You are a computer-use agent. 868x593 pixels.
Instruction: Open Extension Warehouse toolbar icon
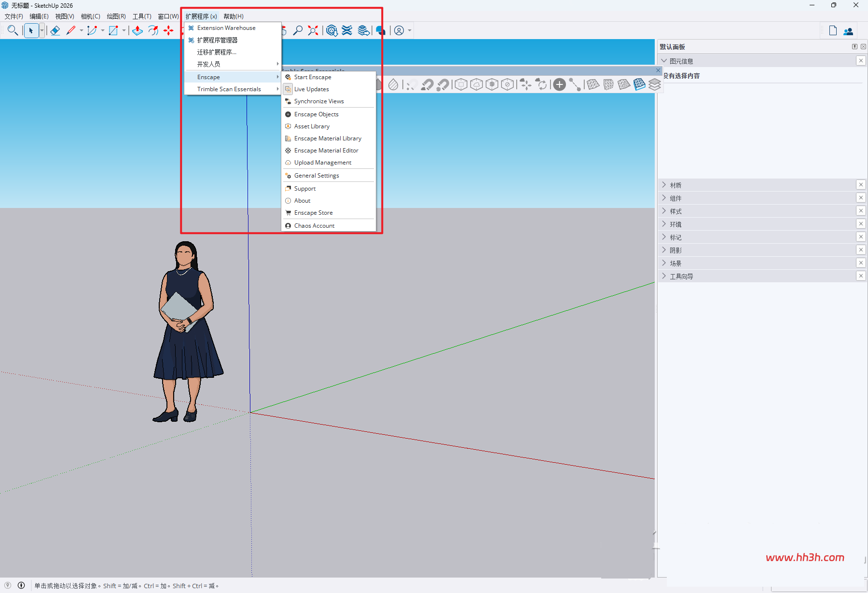tap(347, 30)
